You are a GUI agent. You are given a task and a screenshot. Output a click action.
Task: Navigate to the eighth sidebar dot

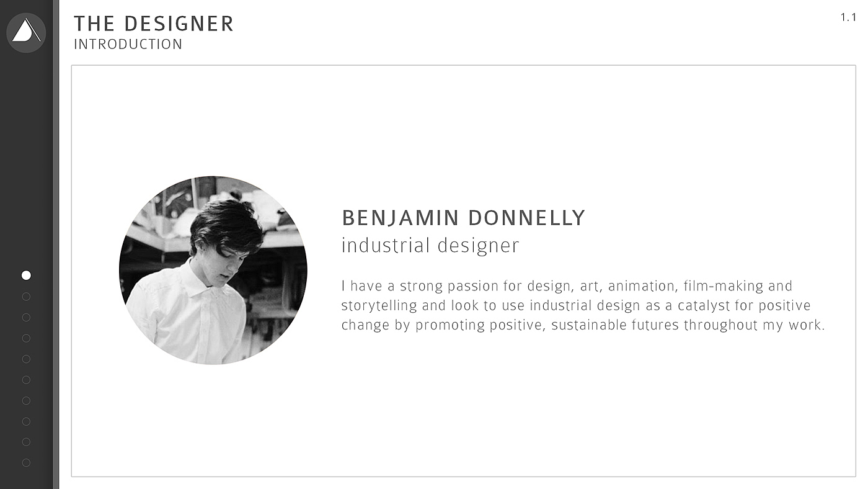[x=26, y=421]
